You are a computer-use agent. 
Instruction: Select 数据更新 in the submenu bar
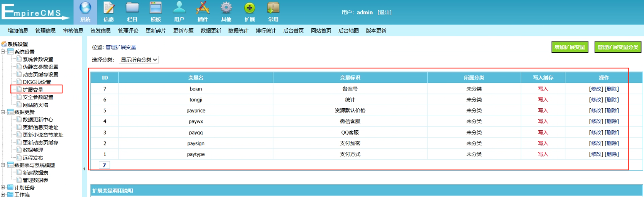(x=211, y=30)
